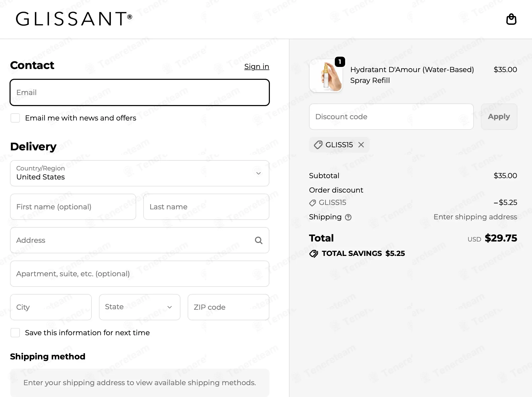Viewport: 532px width, 397px height.
Task: Click the TOTAL SAVINGS $5.25 text
Action: 363,253
